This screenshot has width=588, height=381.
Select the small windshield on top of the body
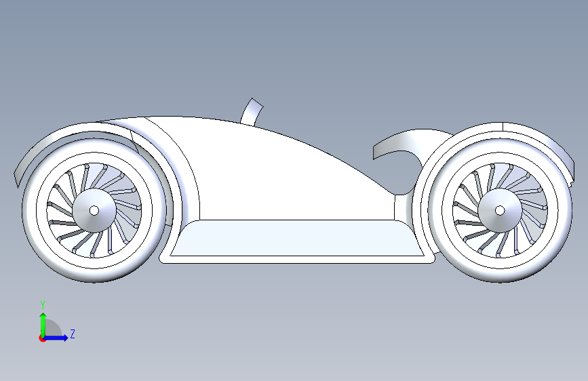pos(252,112)
